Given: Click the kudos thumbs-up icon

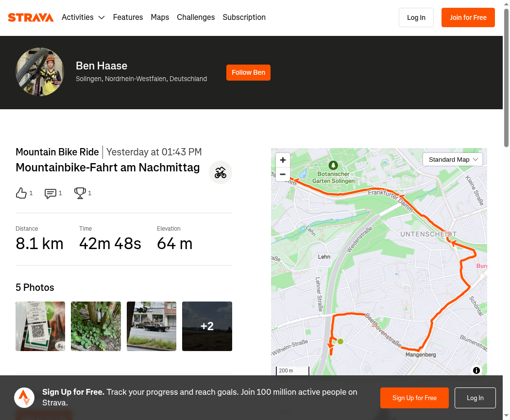Looking at the screenshot, I should tap(21, 193).
